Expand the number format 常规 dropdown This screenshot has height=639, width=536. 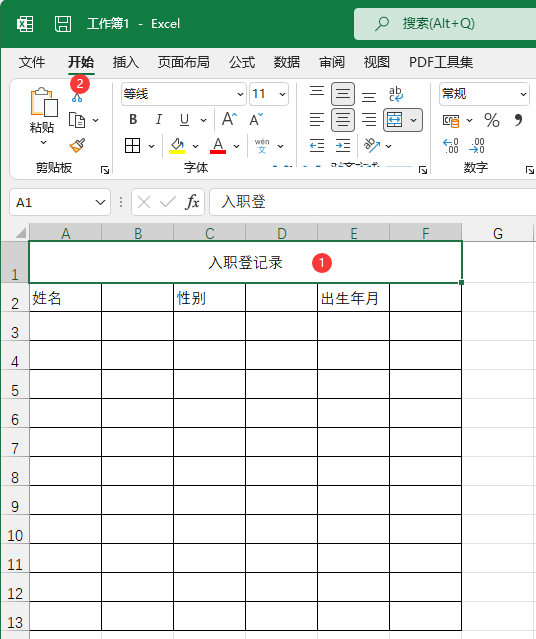click(x=523, y=94)
